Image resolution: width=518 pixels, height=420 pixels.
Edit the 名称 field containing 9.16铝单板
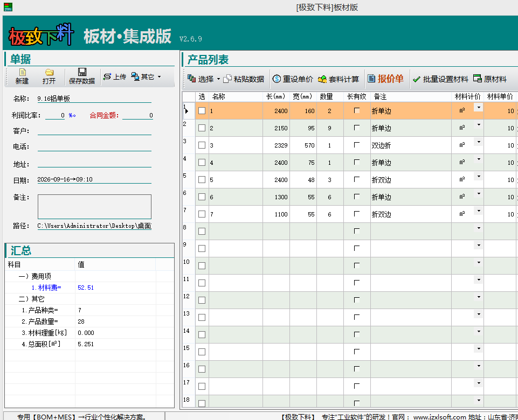point(94,99)
